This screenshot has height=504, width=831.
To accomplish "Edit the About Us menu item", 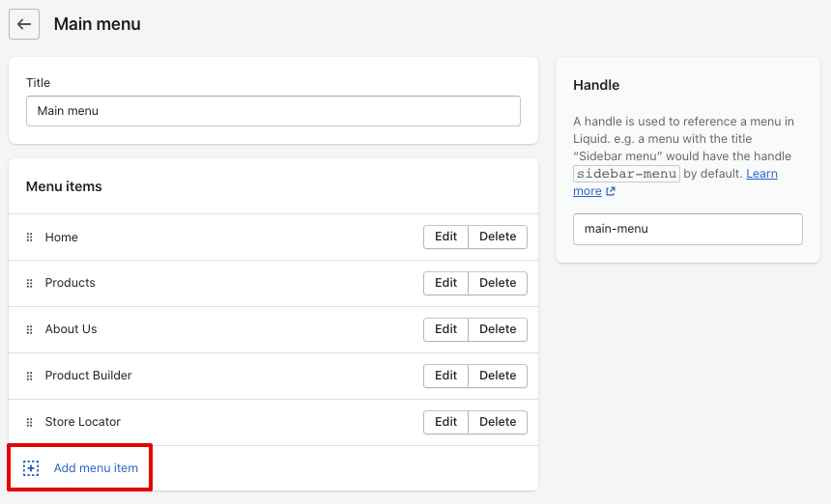I will click(445, 329).
